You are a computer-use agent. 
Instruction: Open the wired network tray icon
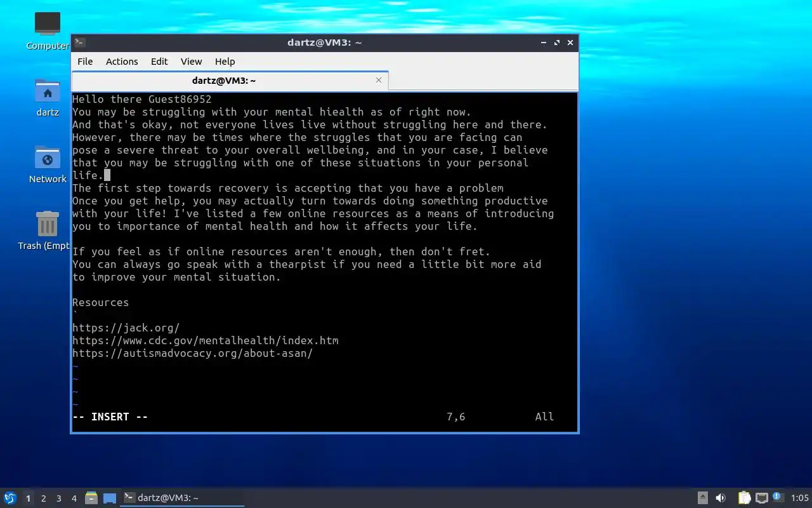[762, 498]
